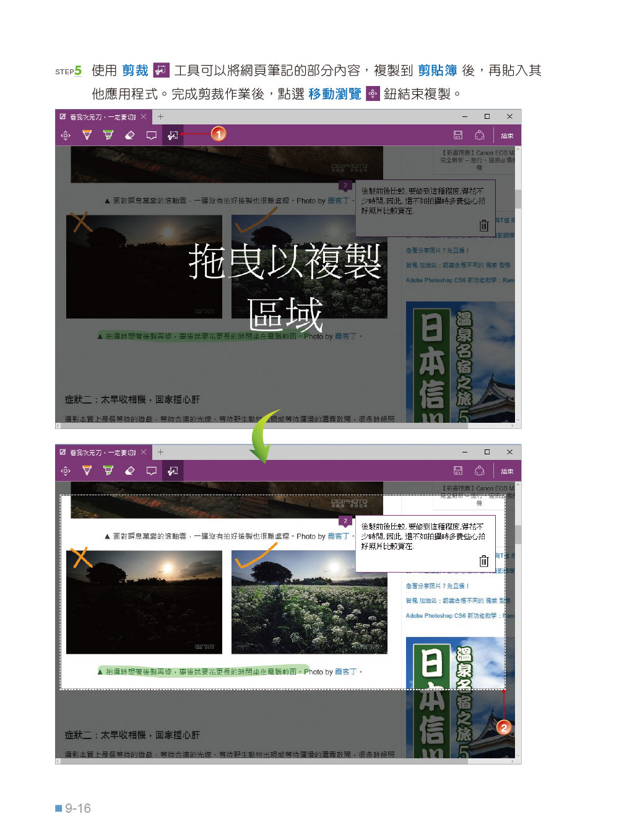
Task: Click 日本信 hot spring ad banner in lower window
Action: coord(460,698)
